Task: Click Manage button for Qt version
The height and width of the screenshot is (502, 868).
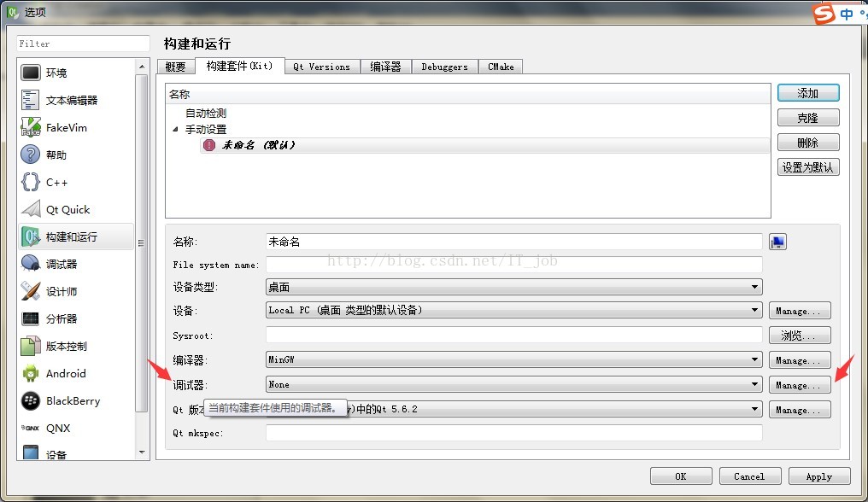Action: click(800, 410)
